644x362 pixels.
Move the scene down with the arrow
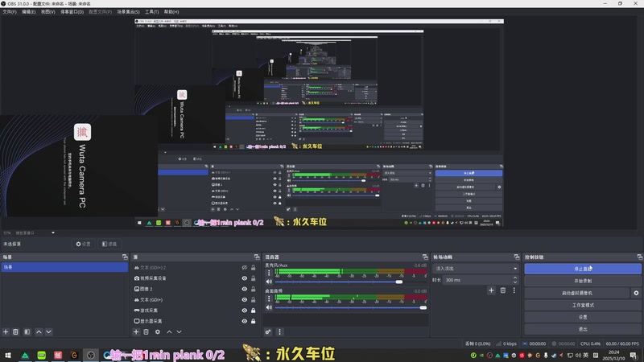(x=48, y=331)
